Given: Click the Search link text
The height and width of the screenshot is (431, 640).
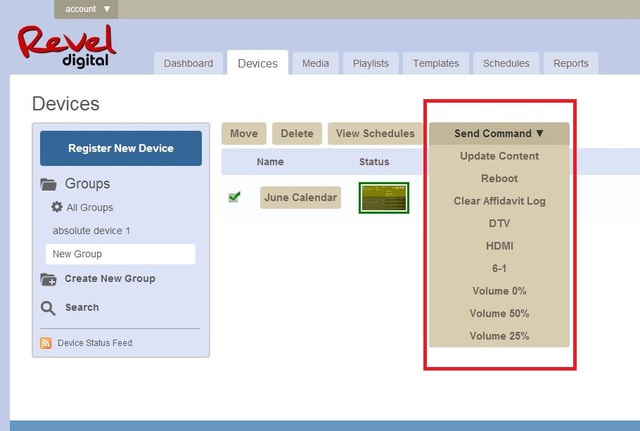Looking at the screenshot, I should (82, 307).
